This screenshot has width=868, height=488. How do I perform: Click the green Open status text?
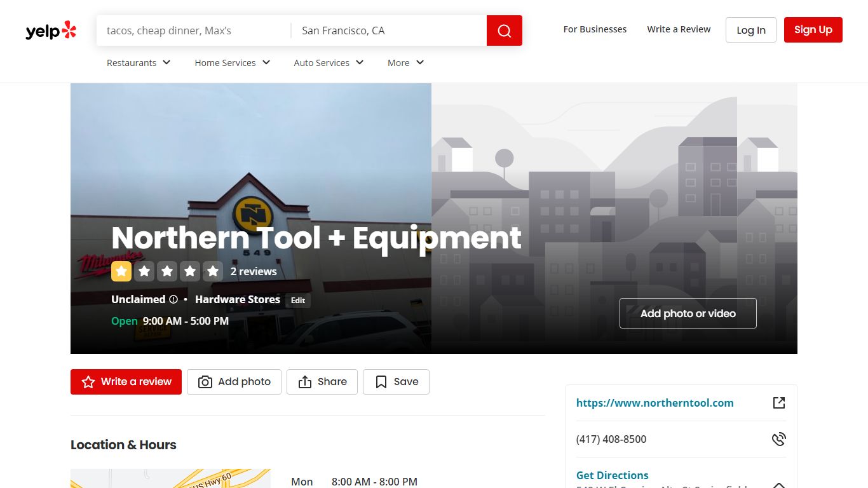coord(125,321)
